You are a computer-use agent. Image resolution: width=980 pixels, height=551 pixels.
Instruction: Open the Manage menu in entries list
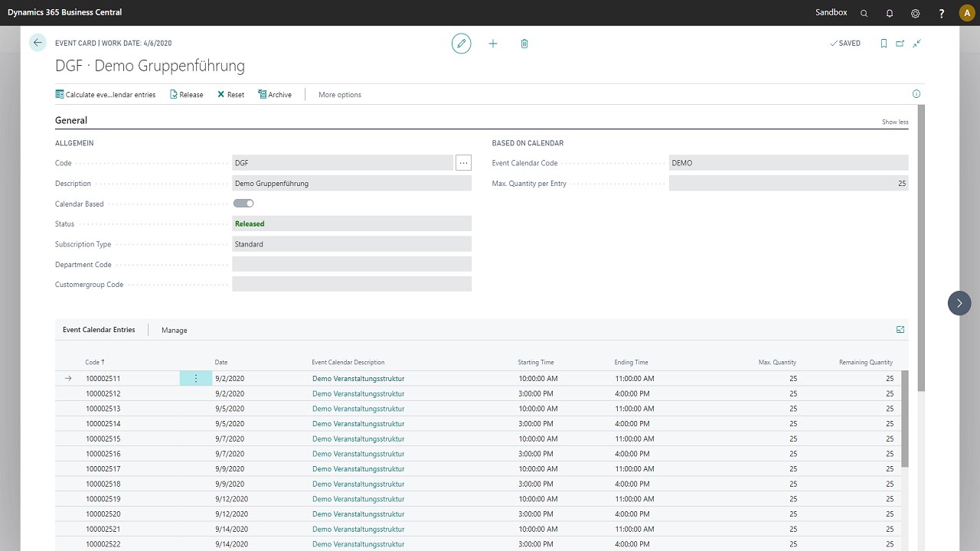click(174, 330)
